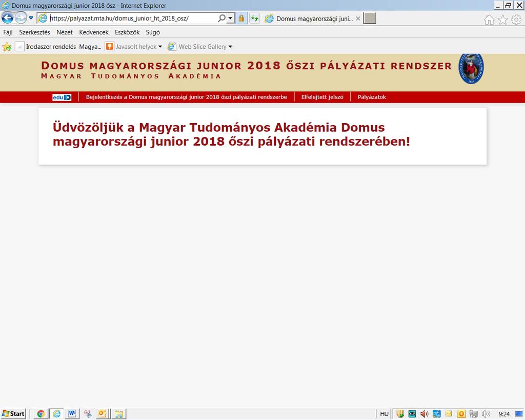
Task: Click the security shield tray icon
Action: click(400, 414)
